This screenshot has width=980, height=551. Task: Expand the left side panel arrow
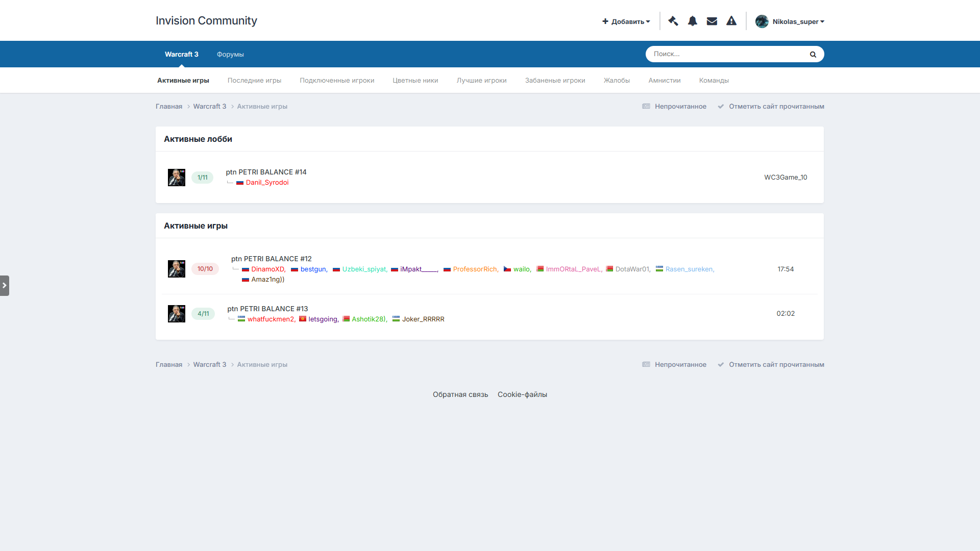point(5,286)
